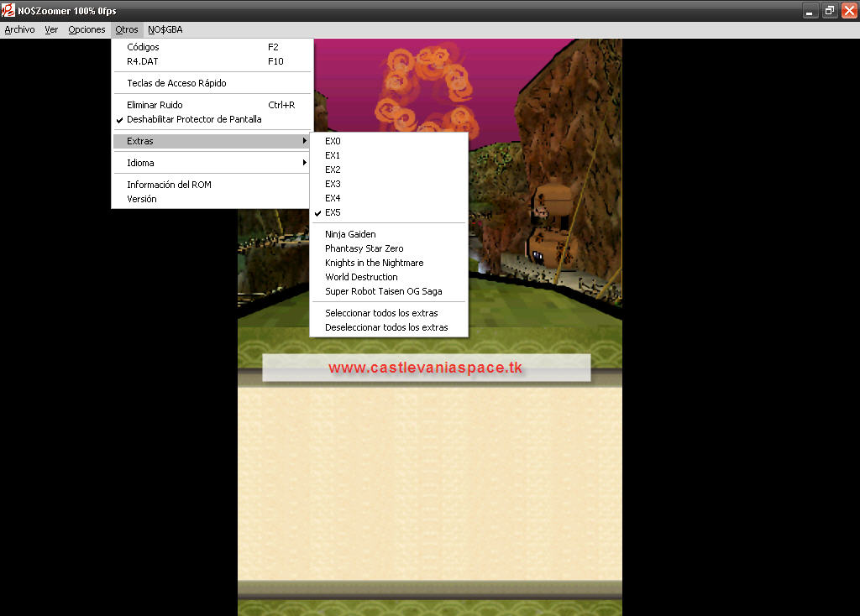Choose R4.DAT from the Otros menu
The width and height of the screenshot is (860, 616).
pyautogui.click(x=212, y=61)
